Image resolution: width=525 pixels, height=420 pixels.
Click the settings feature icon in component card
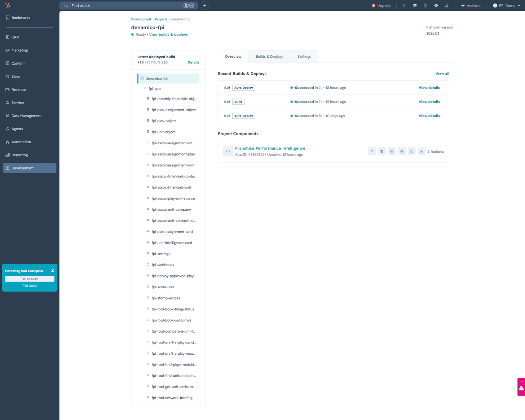point(402,152)
